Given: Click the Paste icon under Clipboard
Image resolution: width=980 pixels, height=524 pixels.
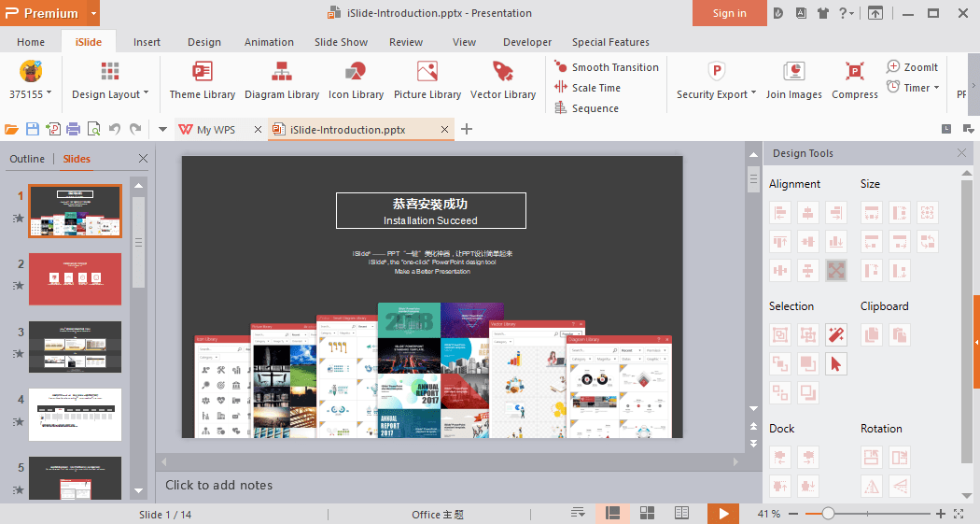Looking at the screenshot, I should pyautogui.click(x=900, y=334).
